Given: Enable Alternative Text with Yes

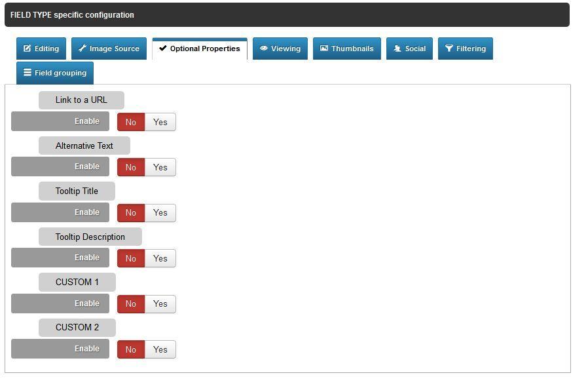Looking at the screenshot, I should (x=160, y=167).
